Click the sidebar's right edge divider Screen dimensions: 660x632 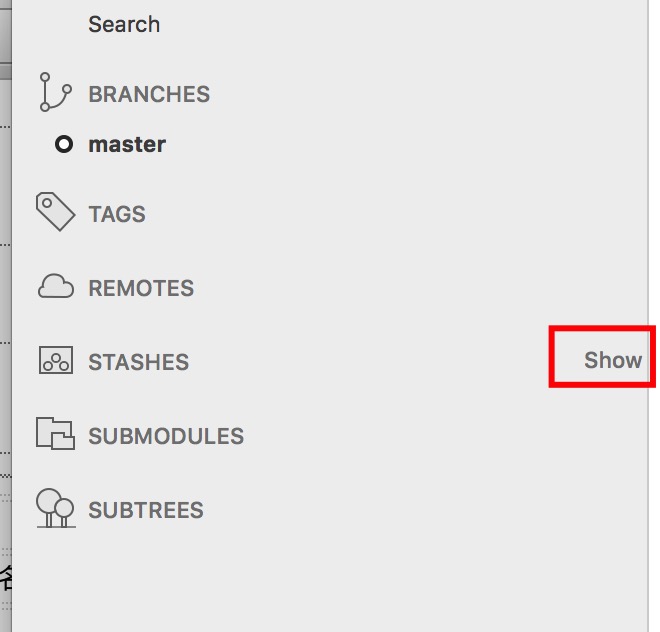[x=648, y=316]
